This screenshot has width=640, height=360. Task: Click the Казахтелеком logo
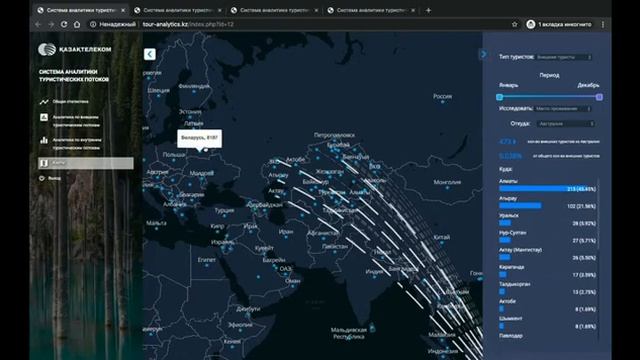tap(75, 49)
